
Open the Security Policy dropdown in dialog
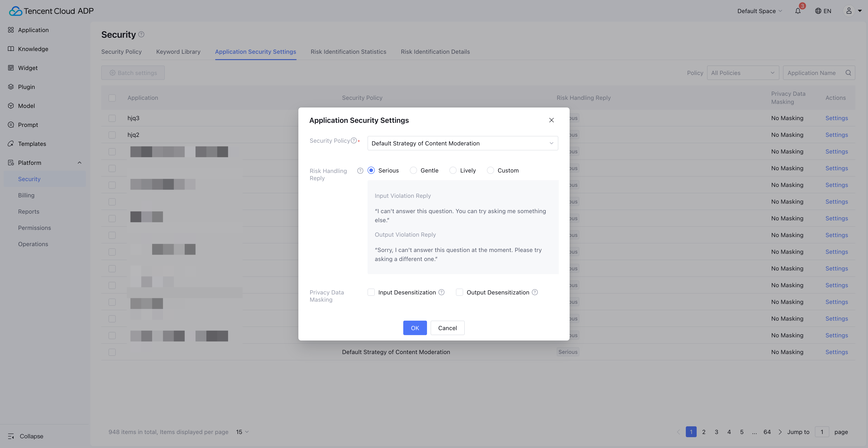462,143
